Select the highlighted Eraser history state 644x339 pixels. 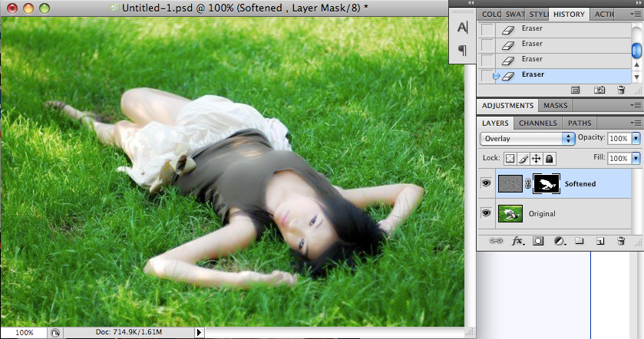point(554,76)
